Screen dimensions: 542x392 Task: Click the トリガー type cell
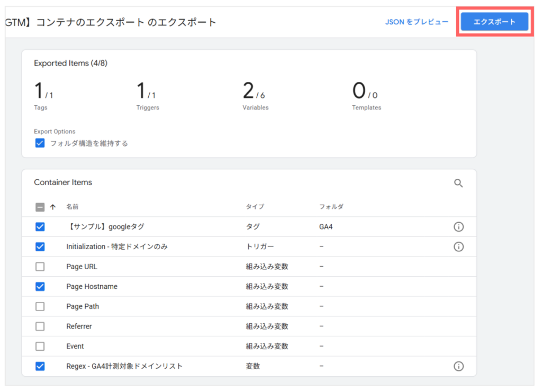coord(259,247)
